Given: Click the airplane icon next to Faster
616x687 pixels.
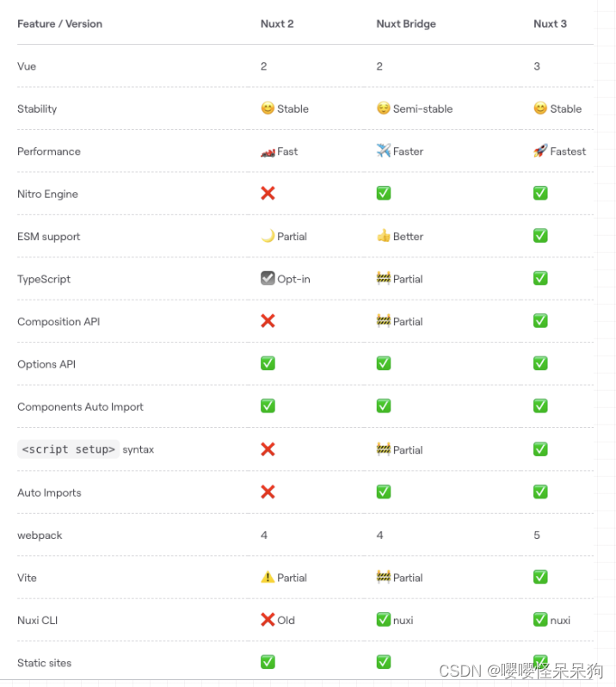Looking at the screenshot, I should [x=384, y=151].
